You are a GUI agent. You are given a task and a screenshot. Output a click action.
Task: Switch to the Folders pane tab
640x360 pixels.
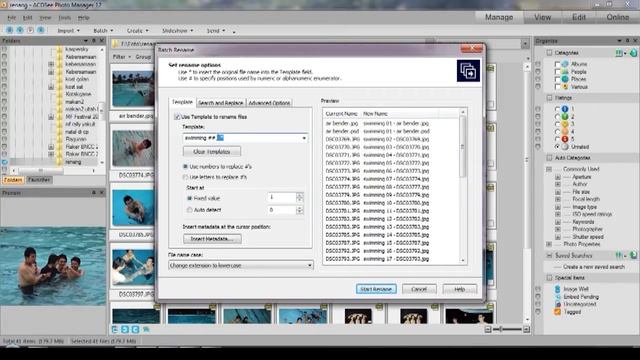pos(13,180)
